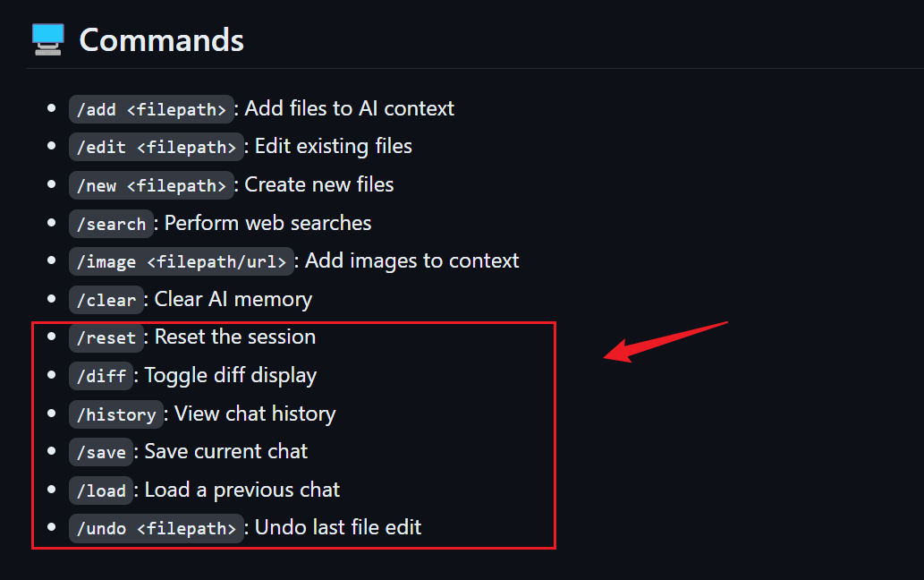Click the text 'View chat history'
The height and width of the screenshot is (580, 924).
(x=255, y=414)
